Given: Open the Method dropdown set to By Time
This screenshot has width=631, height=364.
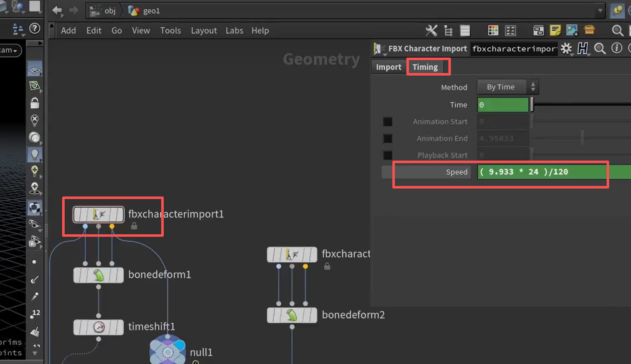Looking at the screenshot, I should click(508, 87).
